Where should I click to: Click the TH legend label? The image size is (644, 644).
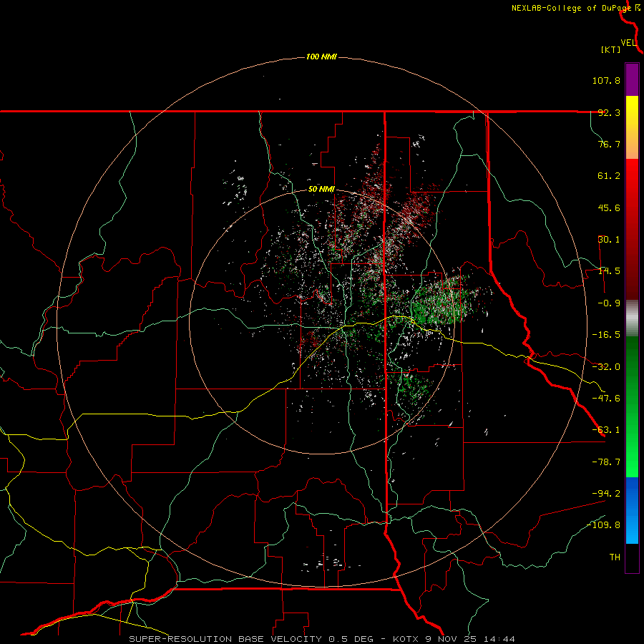(615, 557)
